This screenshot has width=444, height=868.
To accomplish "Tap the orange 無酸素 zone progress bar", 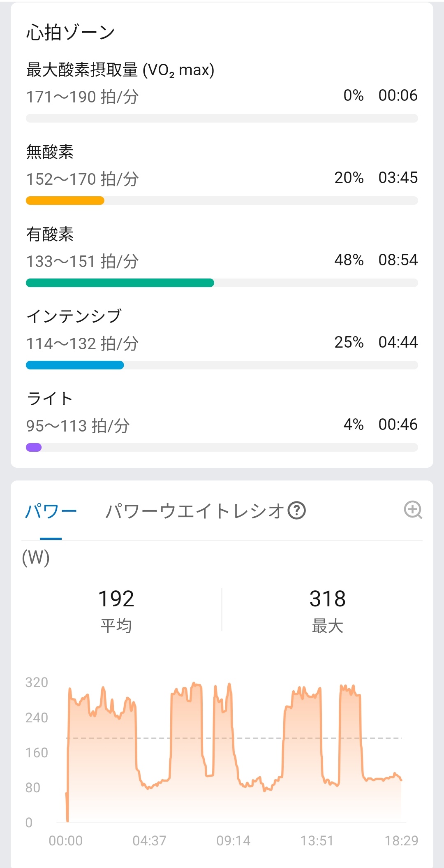I will click(x=65, y=201).
